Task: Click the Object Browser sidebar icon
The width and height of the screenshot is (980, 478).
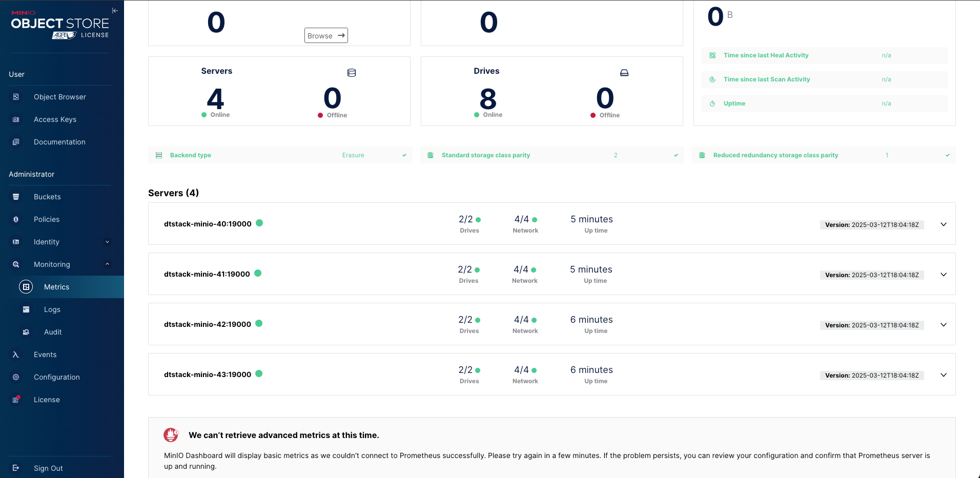Action: 16,97
